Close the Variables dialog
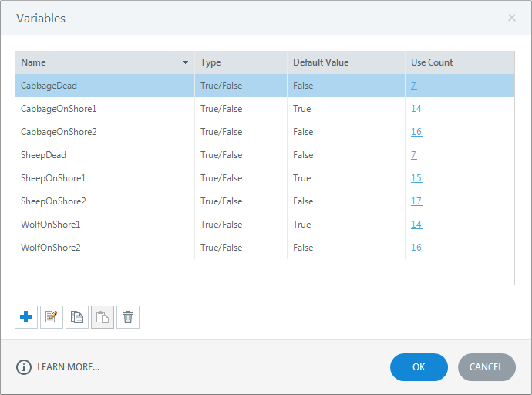The height and width of the screenshot is (395, 532). (512, 18)
